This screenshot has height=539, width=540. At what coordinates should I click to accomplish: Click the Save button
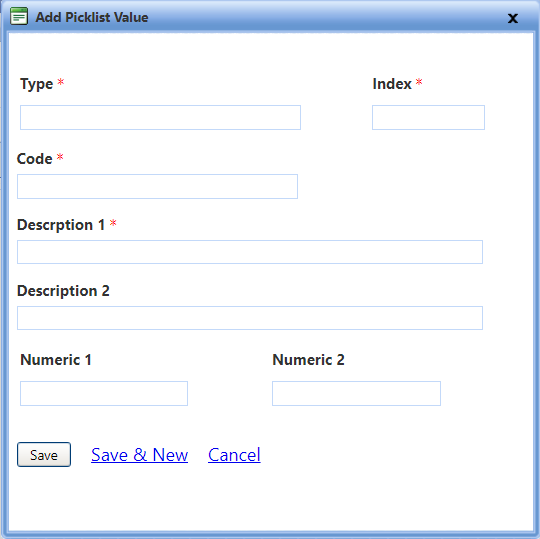(x=44, y=455)
